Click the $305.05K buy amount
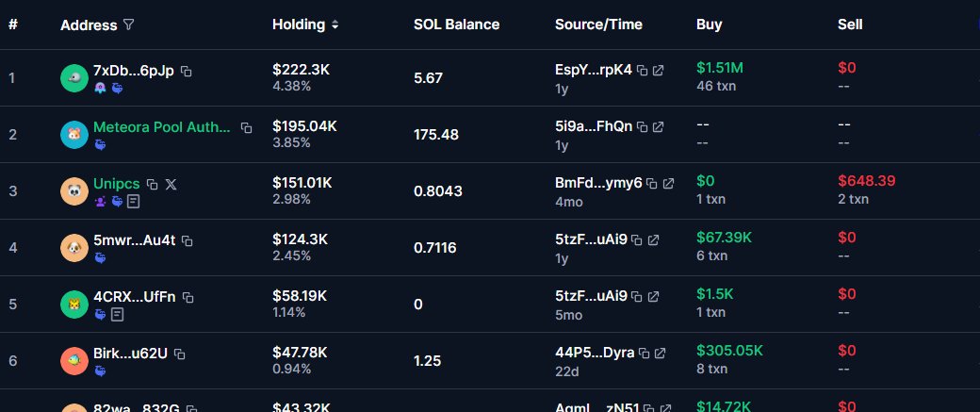Image resolution: width=980 pixels, height=412 pixels. (x=728, y=350)
